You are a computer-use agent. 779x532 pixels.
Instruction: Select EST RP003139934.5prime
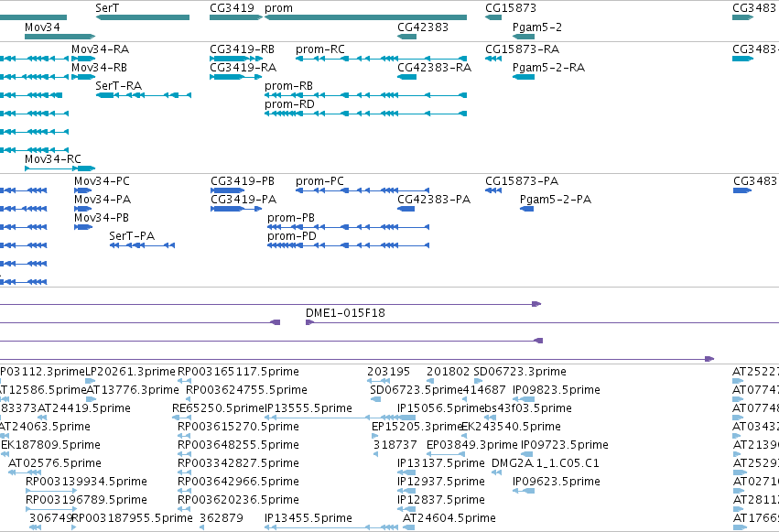point(51,492)
